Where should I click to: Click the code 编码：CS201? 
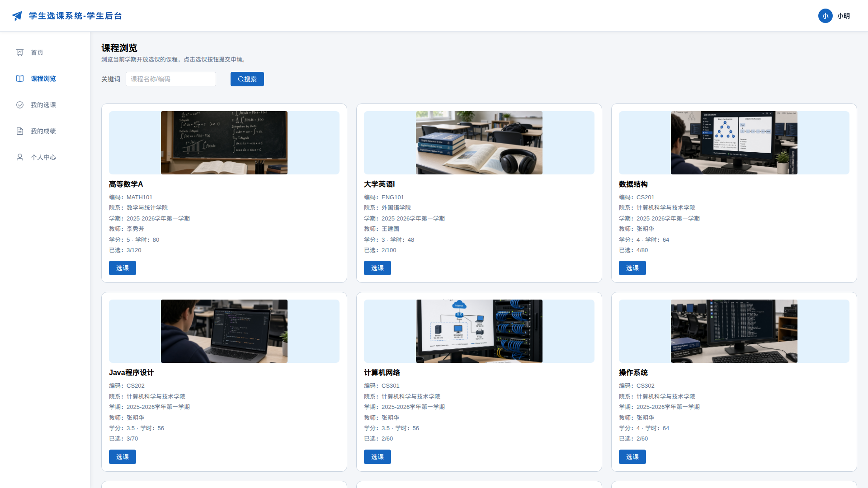(x=637, y=197)
